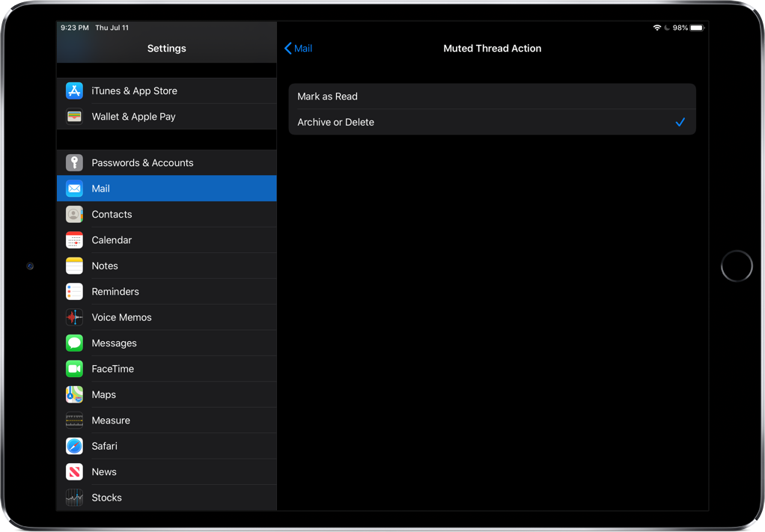Open Messages settings row
Viewport: 765px width, 532px height.
(167, 343)
